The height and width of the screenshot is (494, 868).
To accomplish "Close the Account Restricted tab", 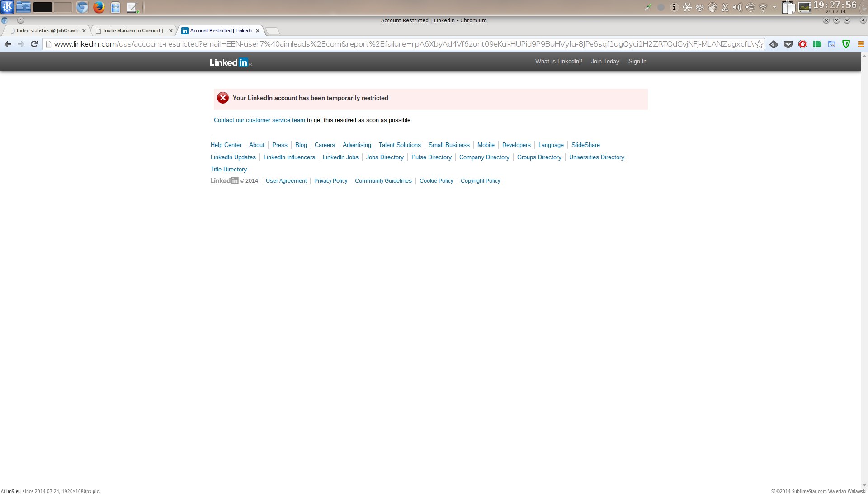I will pos(258,31).
